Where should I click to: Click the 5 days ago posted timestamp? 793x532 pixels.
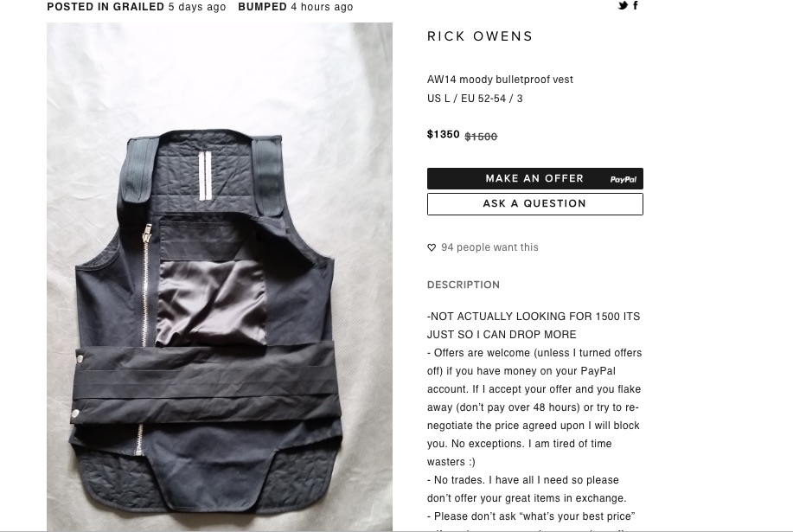[197, 7]
